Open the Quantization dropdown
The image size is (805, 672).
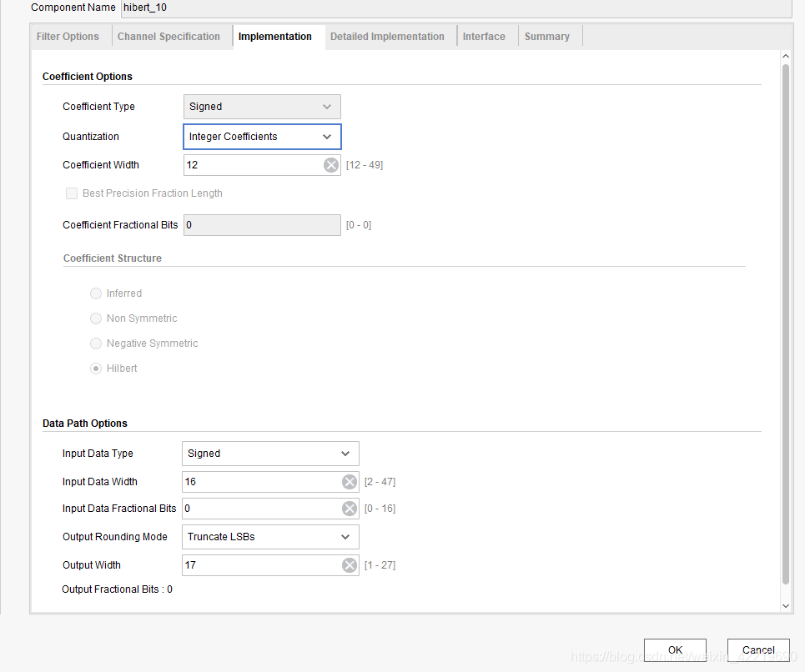pos(262,137)
